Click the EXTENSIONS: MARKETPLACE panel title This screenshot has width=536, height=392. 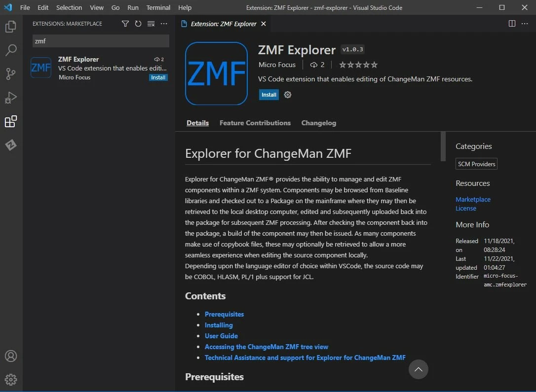pos(67,24)
